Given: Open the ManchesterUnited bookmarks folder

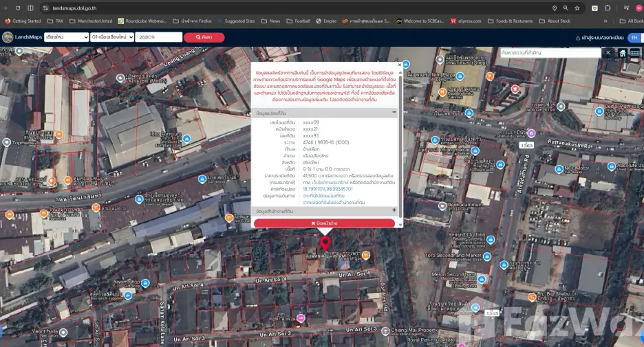Looking at the screenshot, I should 91,21.
